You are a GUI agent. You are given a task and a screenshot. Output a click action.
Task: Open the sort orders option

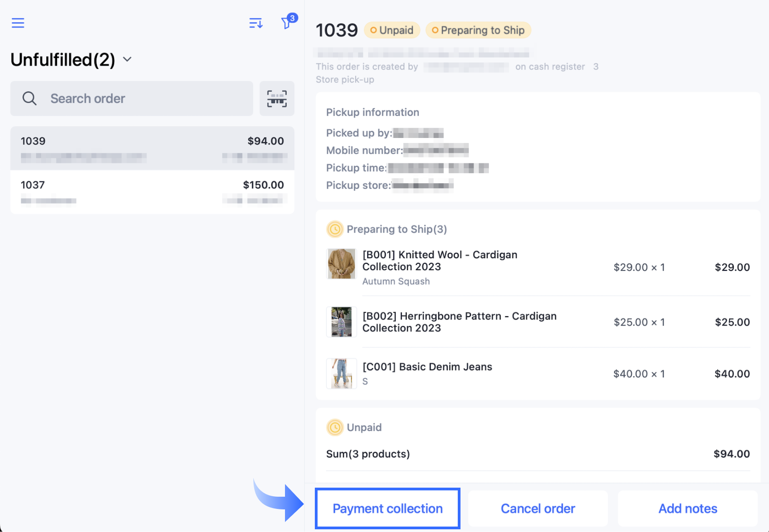coord(256,23)
